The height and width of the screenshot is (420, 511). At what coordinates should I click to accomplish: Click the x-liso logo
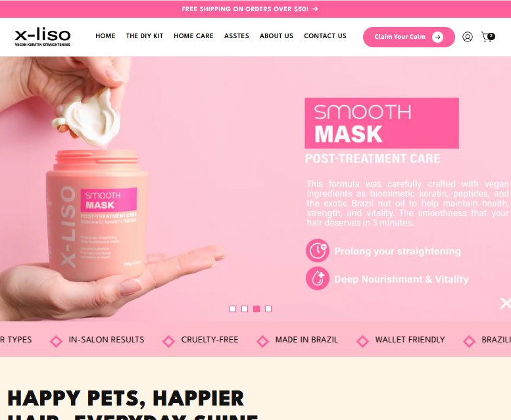[43, 37]
